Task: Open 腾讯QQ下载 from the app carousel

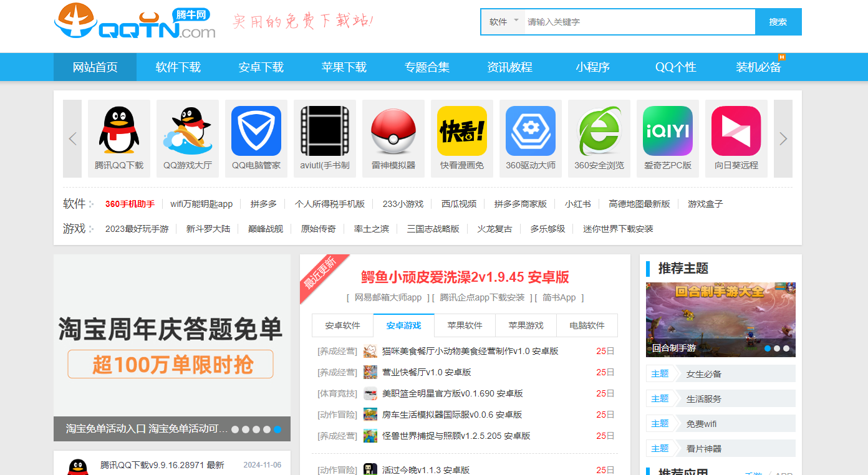Action: 118,131
